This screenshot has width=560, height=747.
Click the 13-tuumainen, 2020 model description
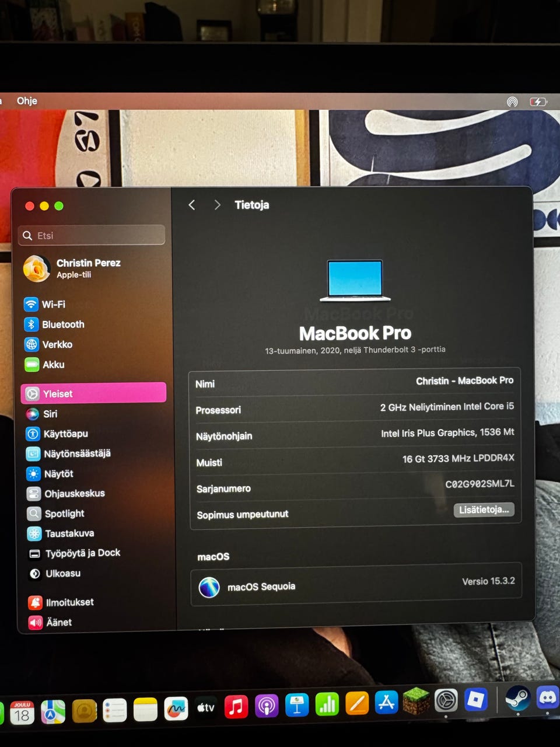pyautogui.click(x=355, y=350)
